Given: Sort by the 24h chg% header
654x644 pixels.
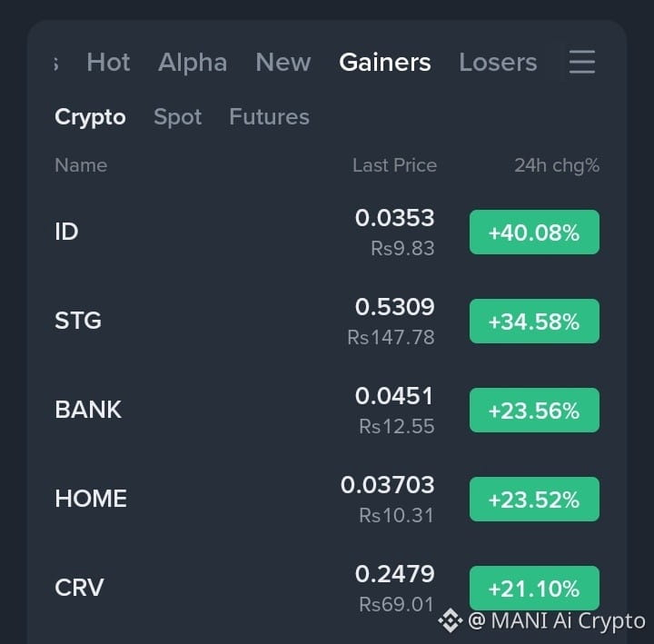Looking at the screenshot, I should [x=557, y=165].
